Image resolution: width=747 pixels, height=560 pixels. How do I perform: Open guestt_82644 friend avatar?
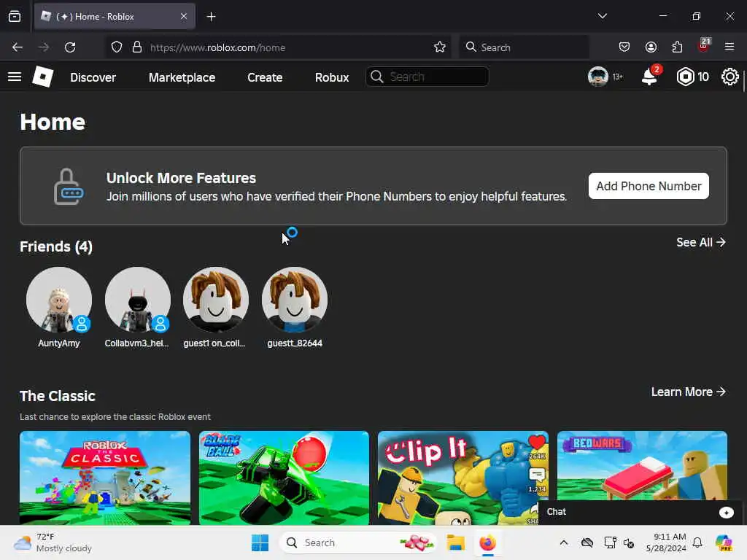pos(295,300)
